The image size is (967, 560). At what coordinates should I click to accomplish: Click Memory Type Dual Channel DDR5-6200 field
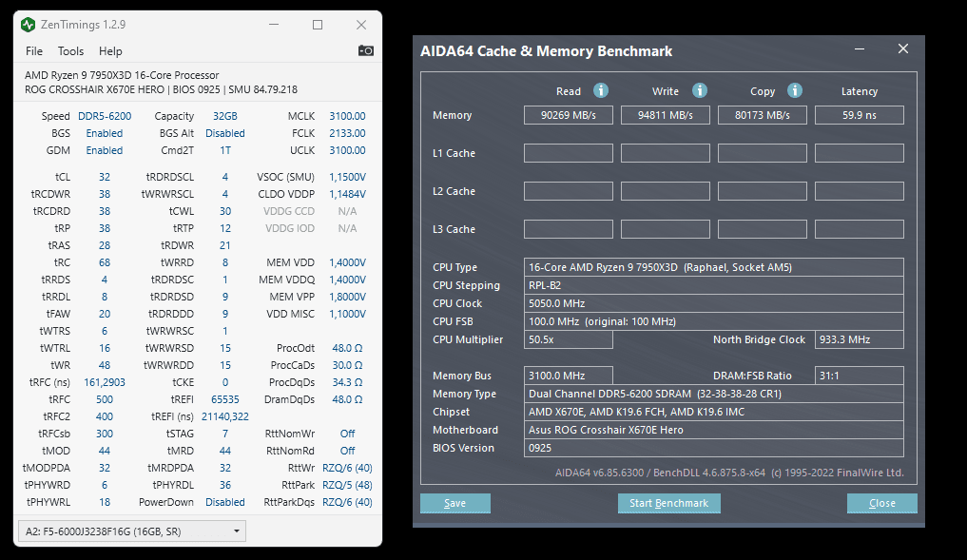pyautogui.click(x=714, y=394)
